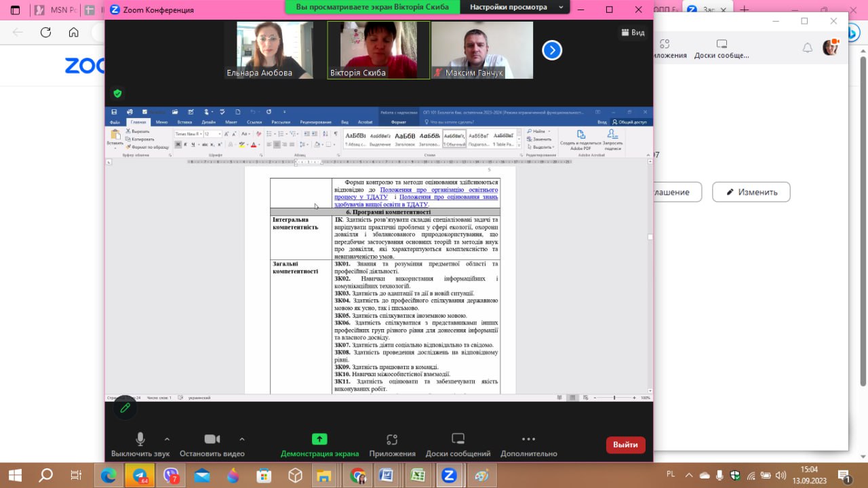The image size is (868, 488).
Task: Open Telegram from taskbar
Action: click(140, 475)
